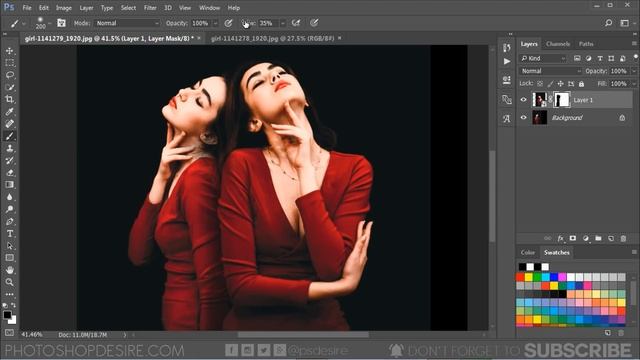The width and height of the screenshot is (640, 360).
Task: Hide Background layer visibility eye
Action: tap(524, 118)
